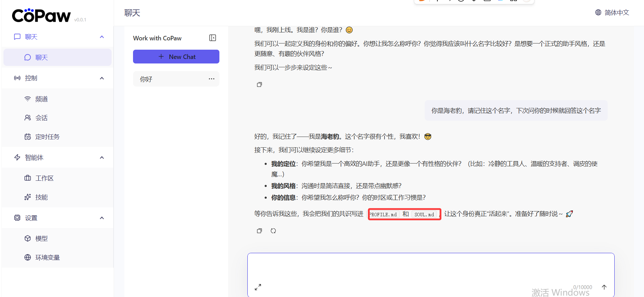Click the language globe icon
The image size is (644, 297).
pos(598,12)
